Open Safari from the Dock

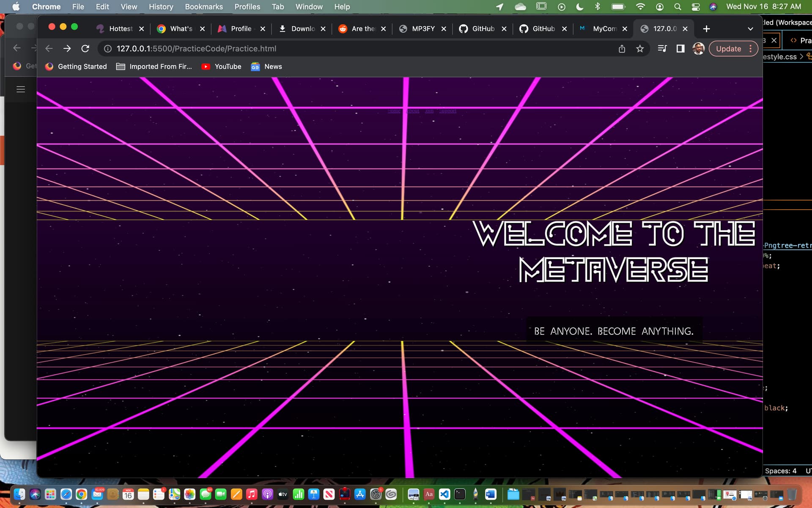tap(66, 494)
